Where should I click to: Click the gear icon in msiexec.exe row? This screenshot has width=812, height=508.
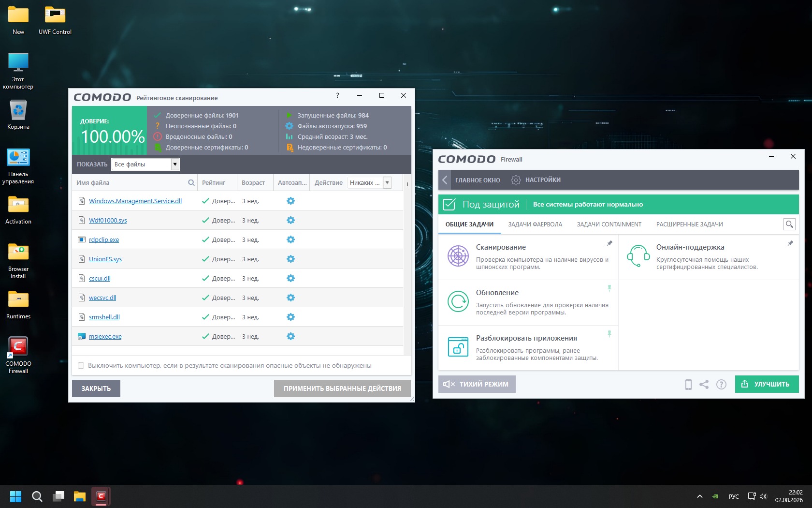point(290,336)
